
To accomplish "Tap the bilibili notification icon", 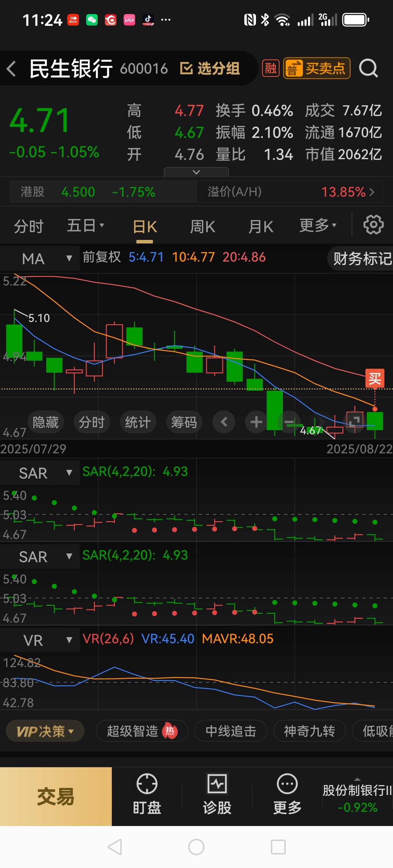I will click(x=129, y=20).
